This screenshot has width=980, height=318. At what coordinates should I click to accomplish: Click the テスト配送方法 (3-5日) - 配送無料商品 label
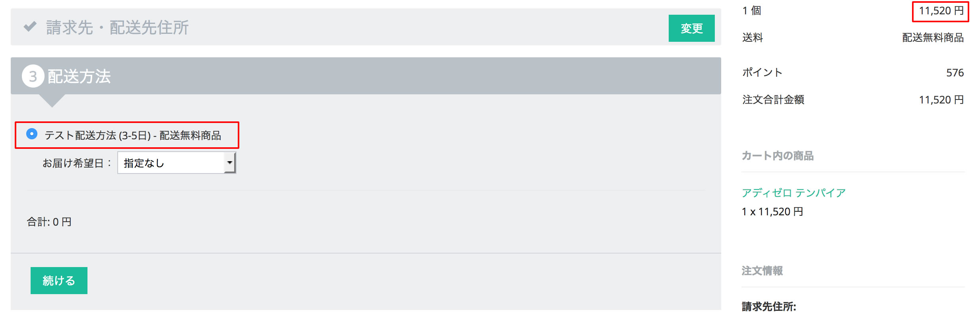tap(133, 135)
